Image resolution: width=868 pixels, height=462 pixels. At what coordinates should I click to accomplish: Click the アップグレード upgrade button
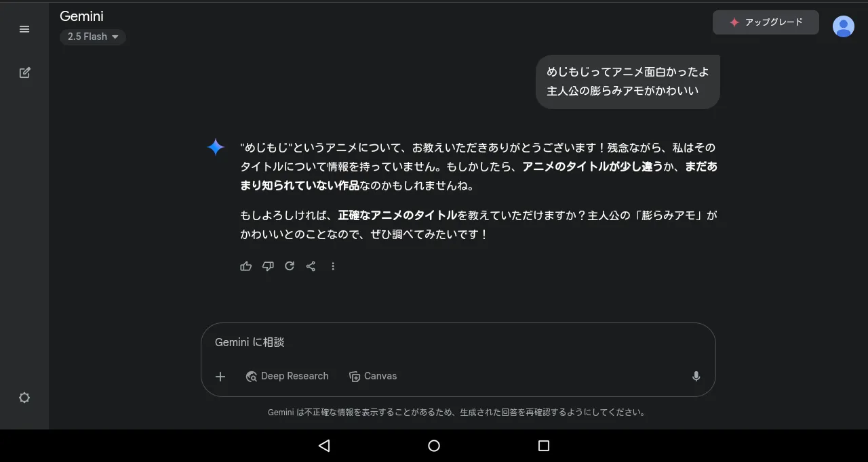coord(766,22)
